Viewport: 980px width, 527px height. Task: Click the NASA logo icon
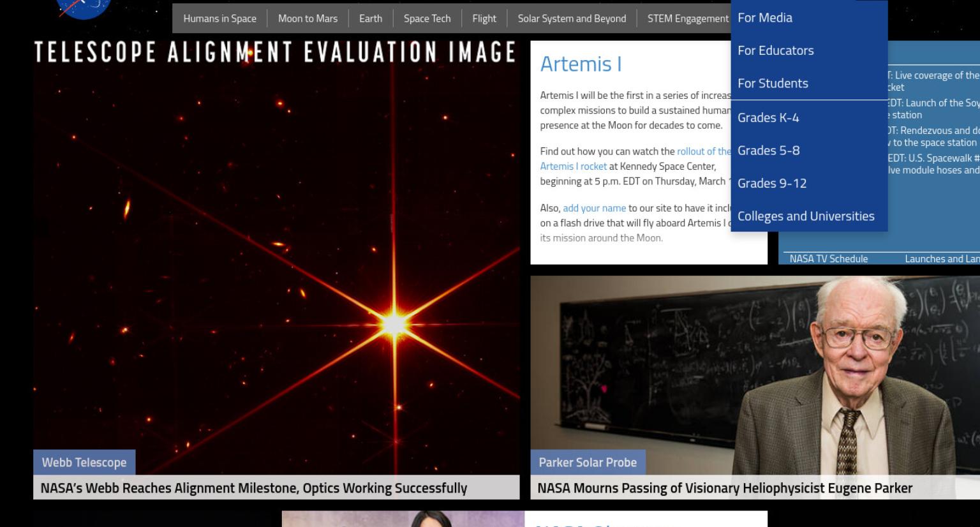point(84,8)
